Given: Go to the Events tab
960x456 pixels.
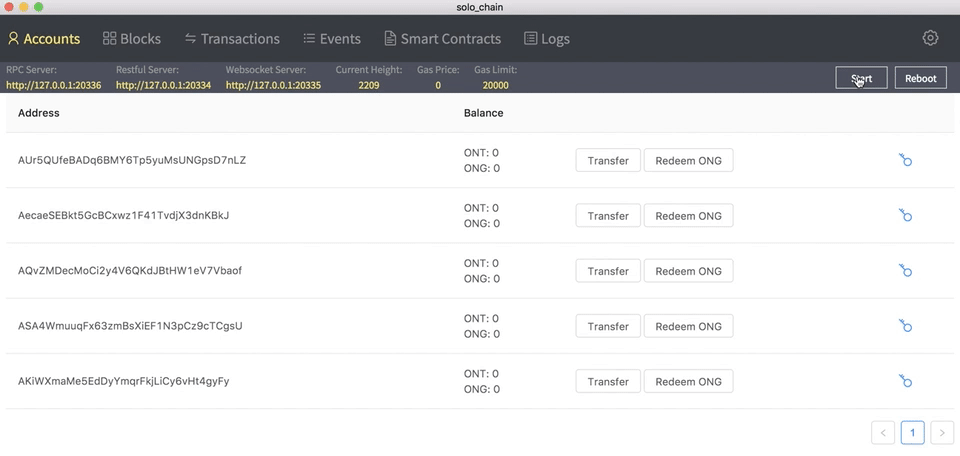Looking at the screenshot, I should click(332, 39).
